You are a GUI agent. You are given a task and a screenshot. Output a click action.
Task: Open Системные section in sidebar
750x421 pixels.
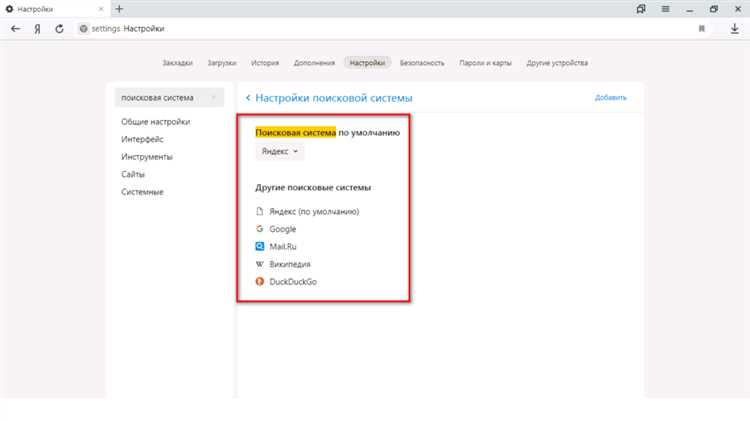click(142, 192)
